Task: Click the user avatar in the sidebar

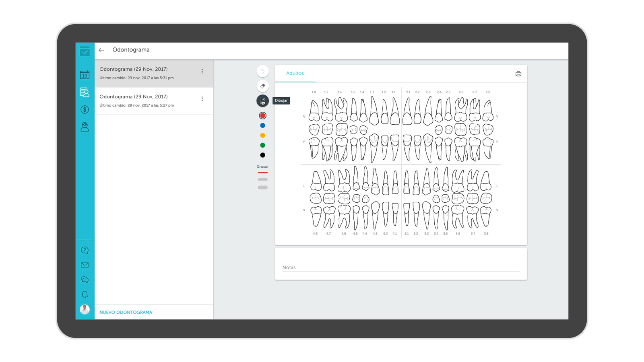Action: coord(85,309)
